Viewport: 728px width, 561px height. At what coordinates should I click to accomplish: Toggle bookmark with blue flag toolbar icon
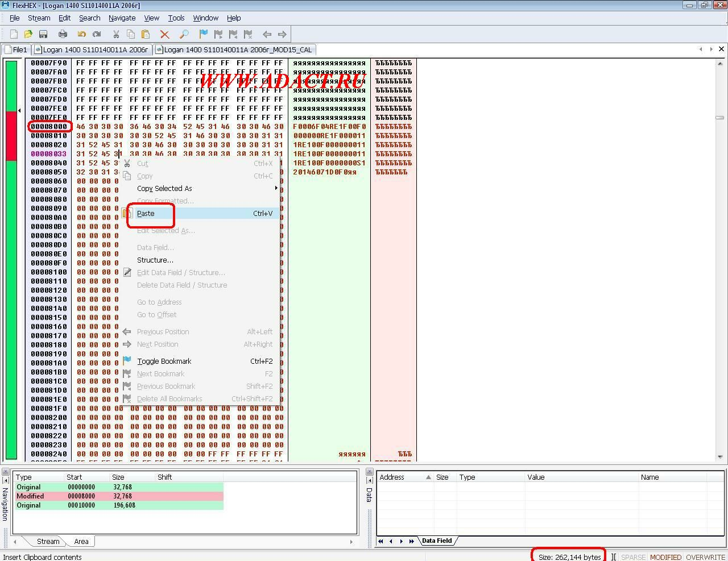pyautogui.click(x=204, y=34)
